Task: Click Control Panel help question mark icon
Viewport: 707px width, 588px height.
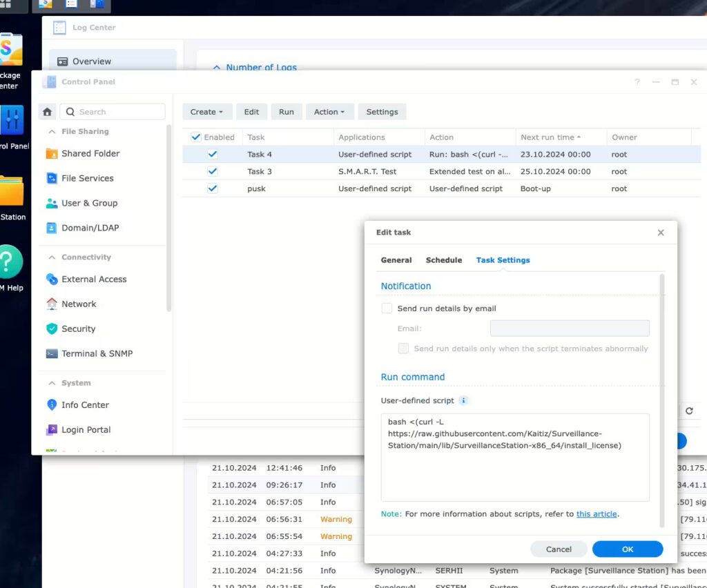Action: (637, 82)
